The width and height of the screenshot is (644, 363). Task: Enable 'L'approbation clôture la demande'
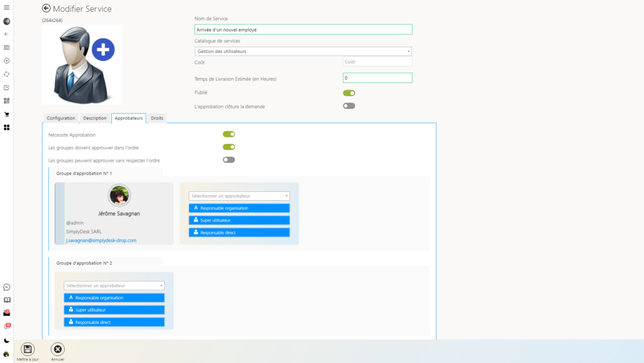point(350,106)
